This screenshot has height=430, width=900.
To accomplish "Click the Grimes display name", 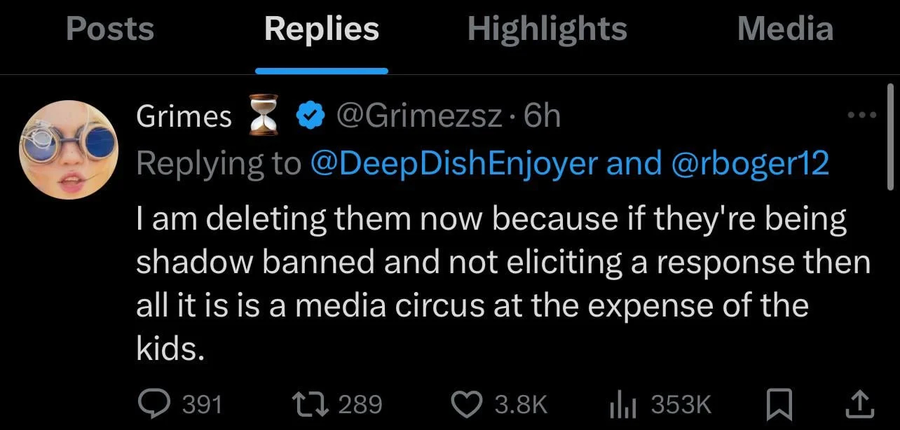I will 182,117.
